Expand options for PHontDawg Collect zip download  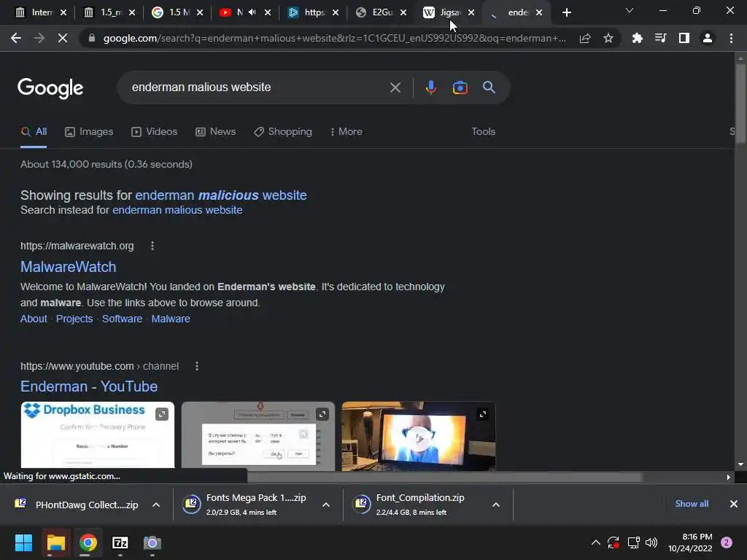click(156, 505)
